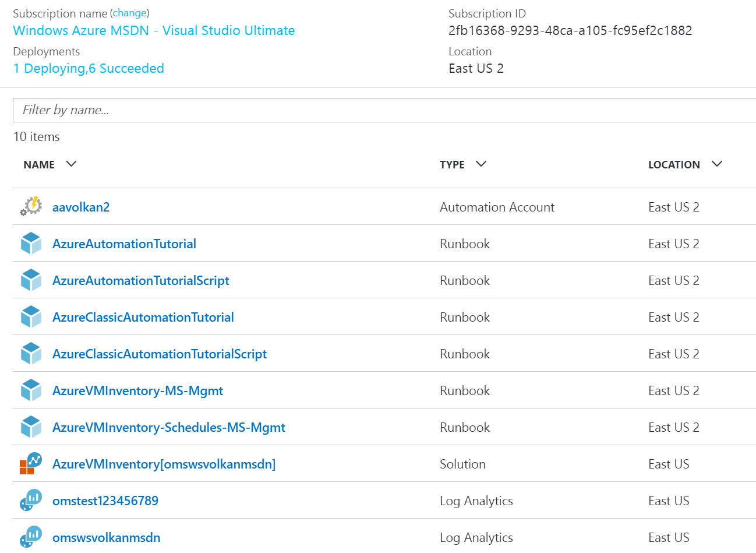Click the AzureClassicAutomationTutorialScript runbook icon
Viewport: 756px width, 553px height.
tap(31, 354)
